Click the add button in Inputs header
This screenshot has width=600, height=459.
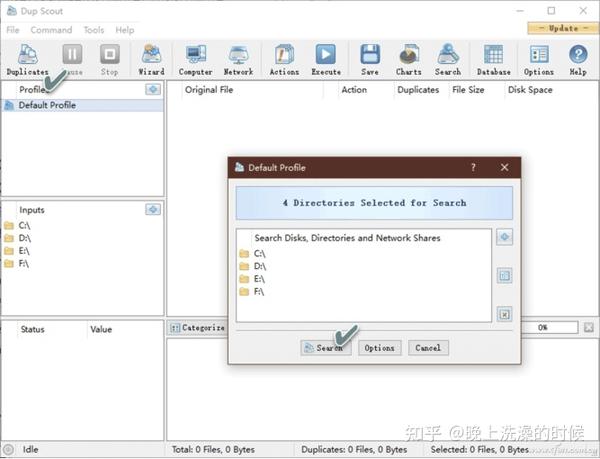[x=153, y=210]
